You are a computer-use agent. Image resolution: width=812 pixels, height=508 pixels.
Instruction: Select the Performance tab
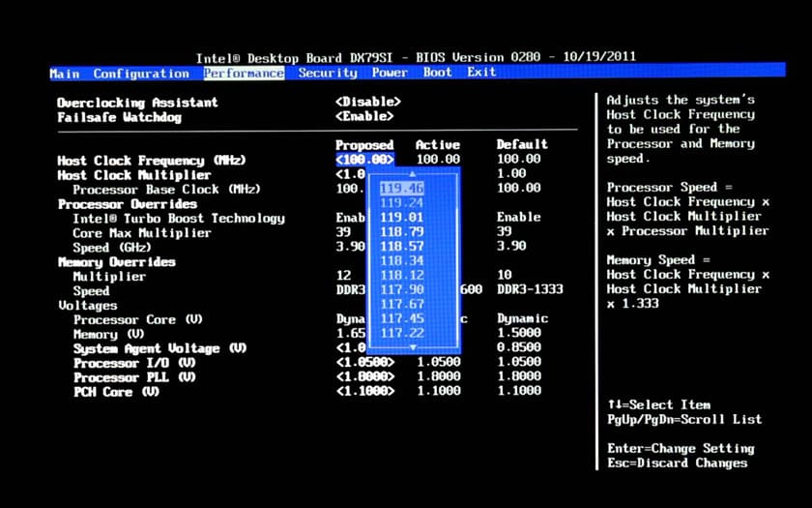(x=244, y=74)
